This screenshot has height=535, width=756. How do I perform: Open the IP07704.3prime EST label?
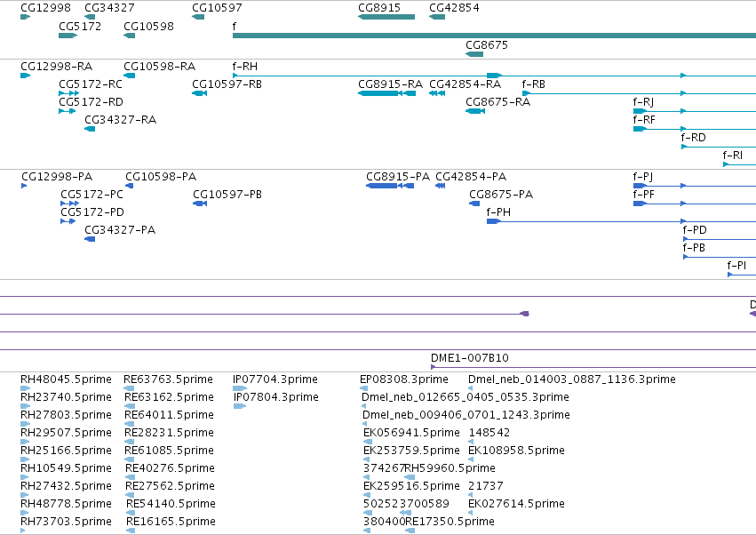click(275, 379)
